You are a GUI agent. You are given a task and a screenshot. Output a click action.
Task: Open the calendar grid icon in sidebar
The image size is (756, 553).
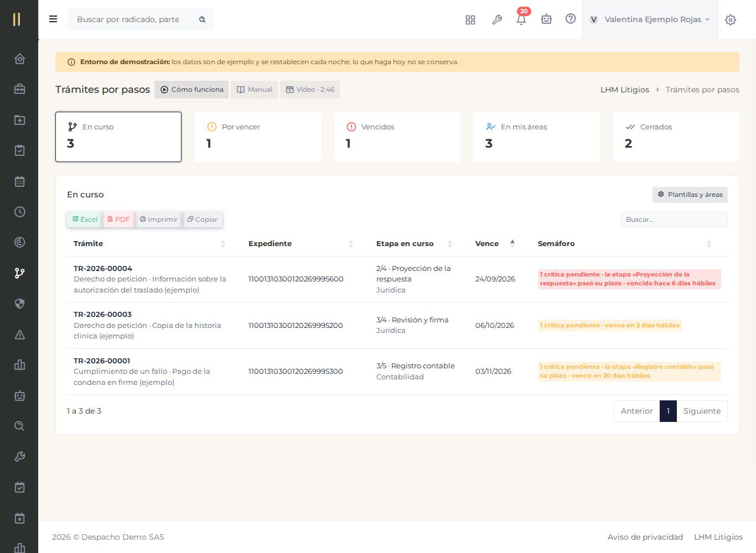19,181
